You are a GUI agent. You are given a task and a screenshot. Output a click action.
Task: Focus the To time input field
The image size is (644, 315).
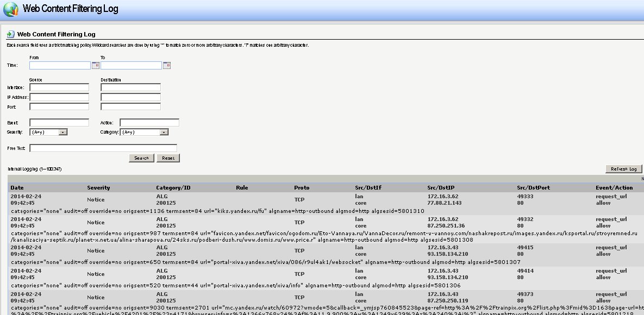pyautogui.click(x=131, y=66)
